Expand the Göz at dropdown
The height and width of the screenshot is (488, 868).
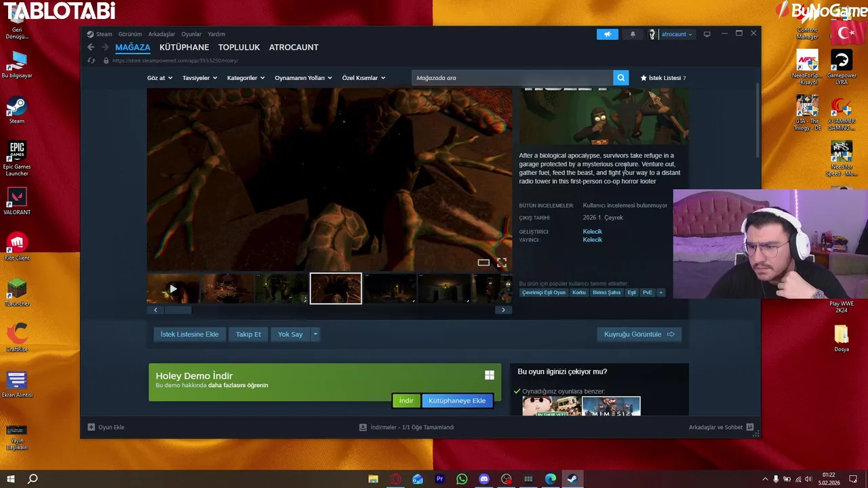[x=159, y=78]
